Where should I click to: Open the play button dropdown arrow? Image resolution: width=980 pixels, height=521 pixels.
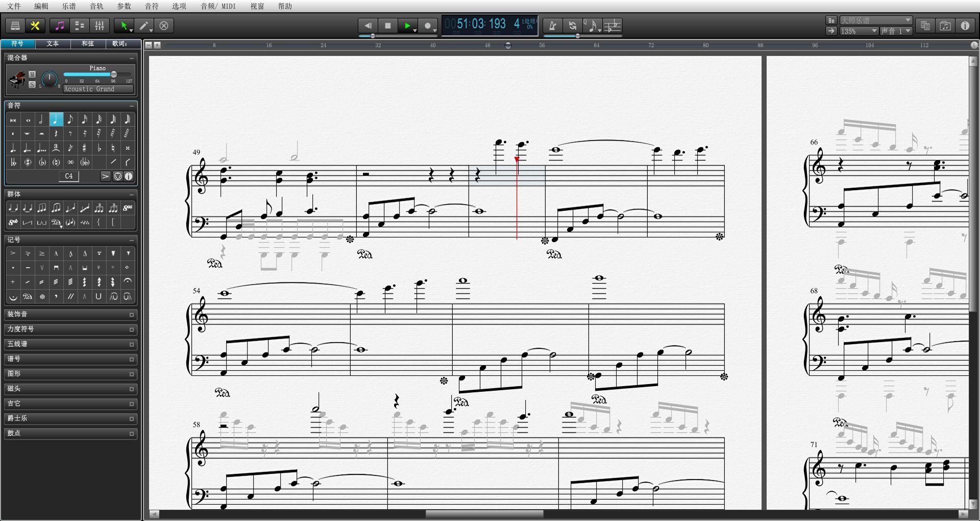415,31
